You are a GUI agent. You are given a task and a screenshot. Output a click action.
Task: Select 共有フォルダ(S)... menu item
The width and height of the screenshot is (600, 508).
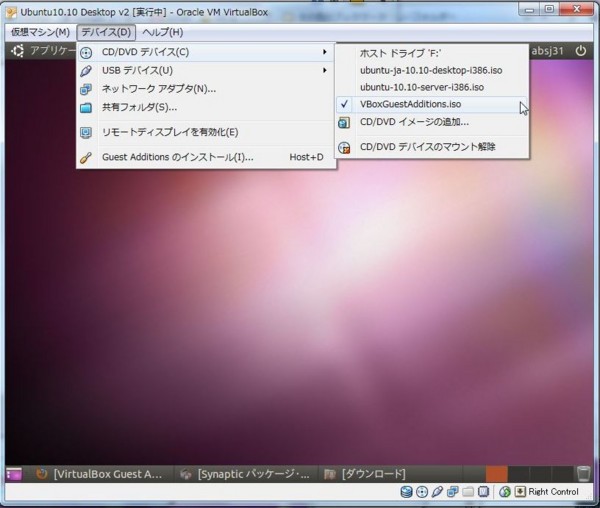pyautogui.click(x=206, y=107)
